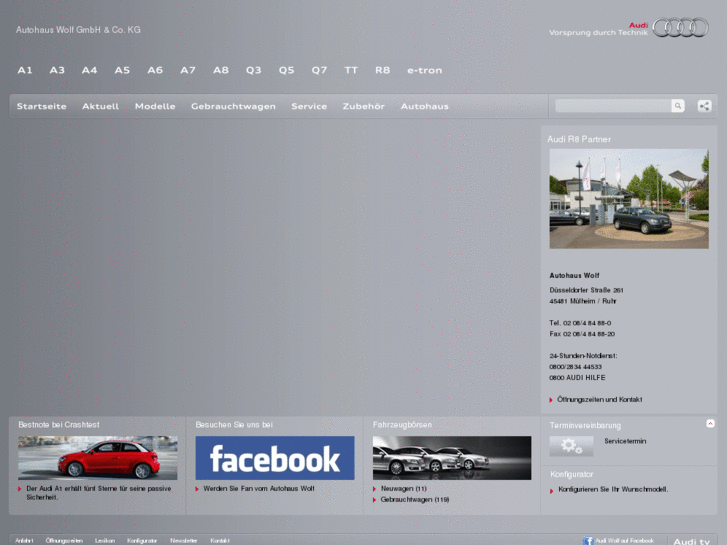The image size is (727, 545).
Task: Click the Fahrzeugbörsen cars image
Action: coord(452,458)
